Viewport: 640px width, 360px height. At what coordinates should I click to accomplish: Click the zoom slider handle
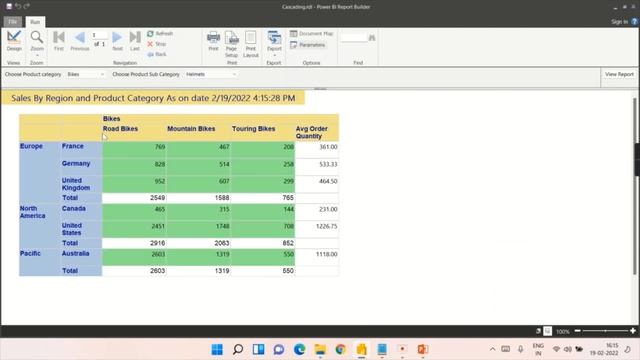tap(605, 331)
